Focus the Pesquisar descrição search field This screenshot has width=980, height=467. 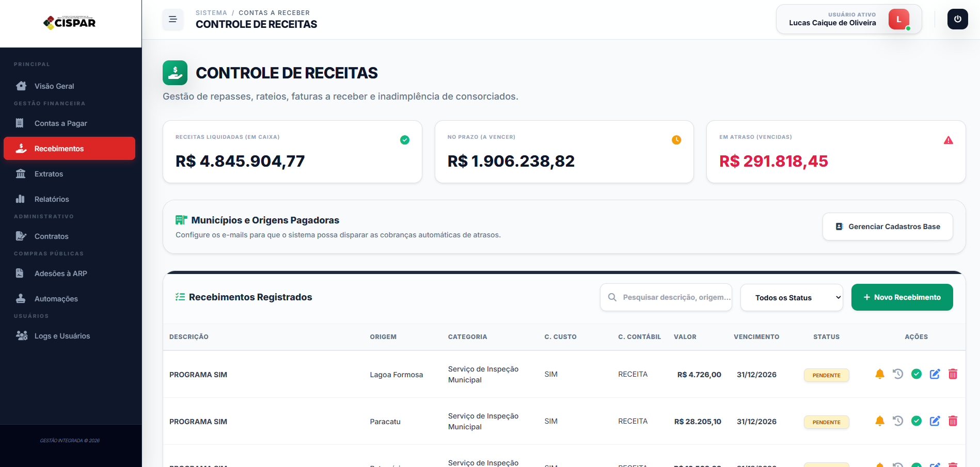point(666,297)
